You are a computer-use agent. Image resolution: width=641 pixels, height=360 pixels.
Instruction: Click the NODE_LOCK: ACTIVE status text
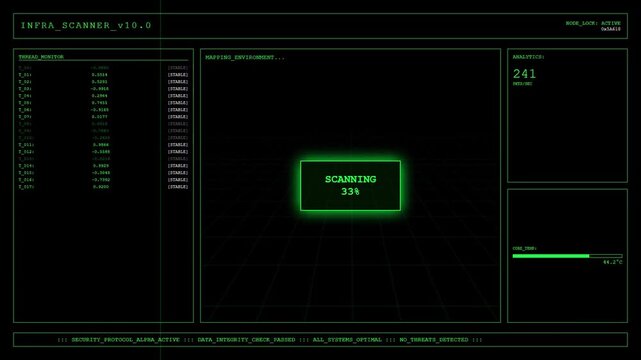pyautogui.click(x=593, y=23)
